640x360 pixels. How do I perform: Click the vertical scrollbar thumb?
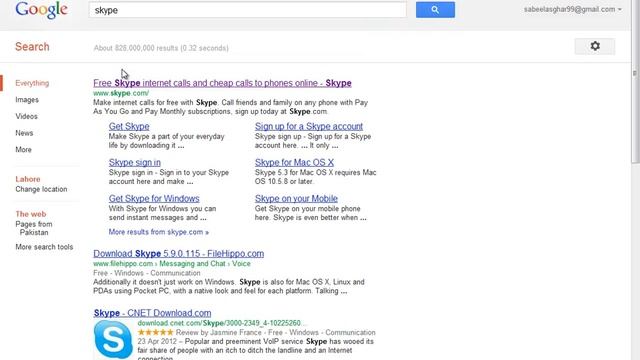(x=635, y=82)
